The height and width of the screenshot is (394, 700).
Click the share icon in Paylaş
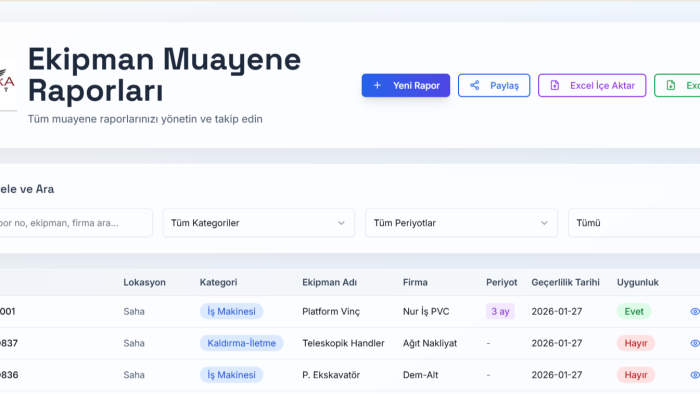(475, 85)
